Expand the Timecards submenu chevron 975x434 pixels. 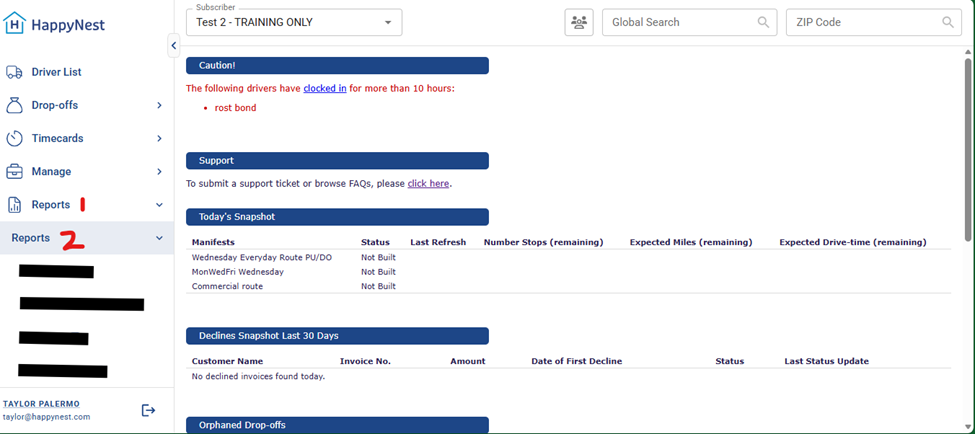pos(159,138)
